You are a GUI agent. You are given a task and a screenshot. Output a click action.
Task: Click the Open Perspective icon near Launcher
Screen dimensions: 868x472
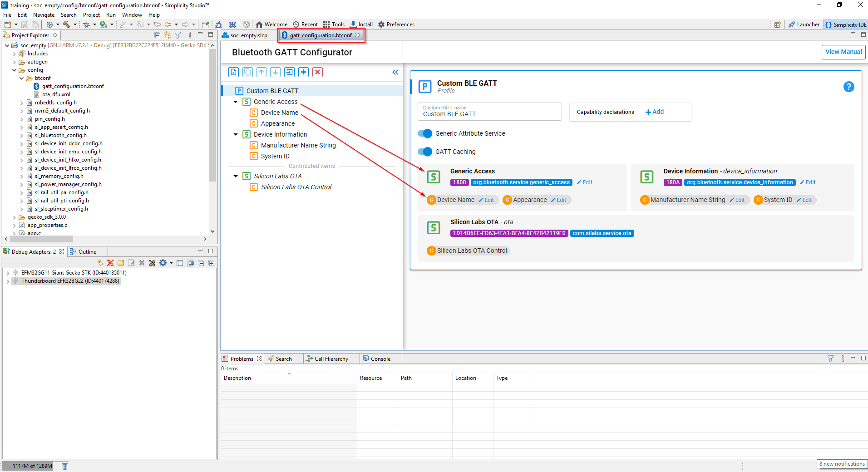(x=778, y=25)
